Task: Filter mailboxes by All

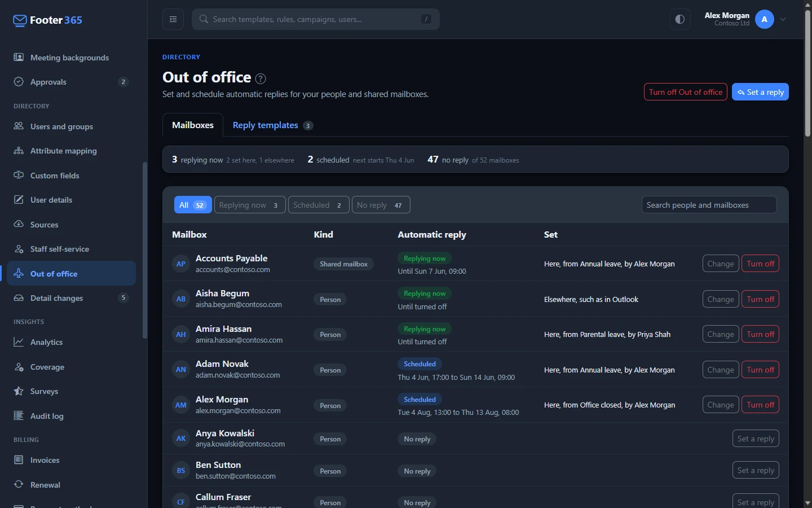Action: coord(193,205)
